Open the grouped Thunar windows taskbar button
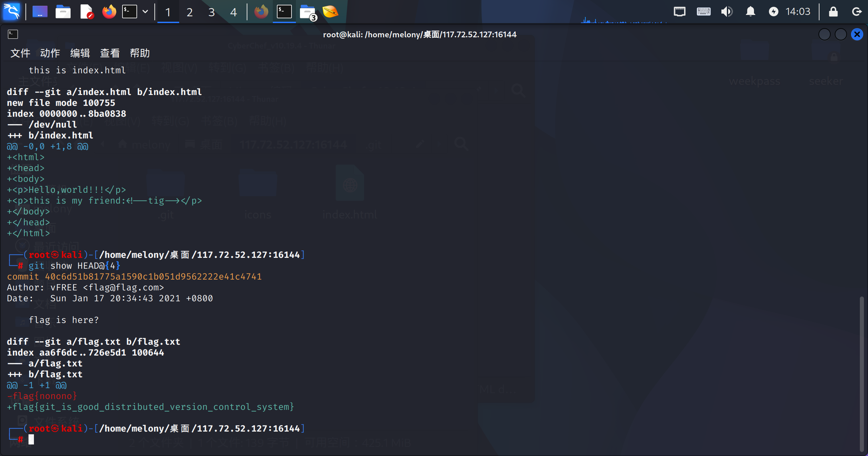This screenshot has height=456, width=868. 308,12
